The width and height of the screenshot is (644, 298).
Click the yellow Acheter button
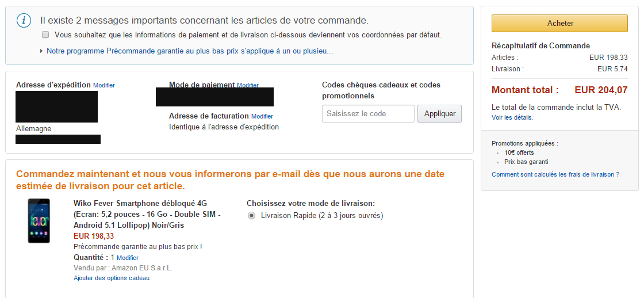point(559,24)
